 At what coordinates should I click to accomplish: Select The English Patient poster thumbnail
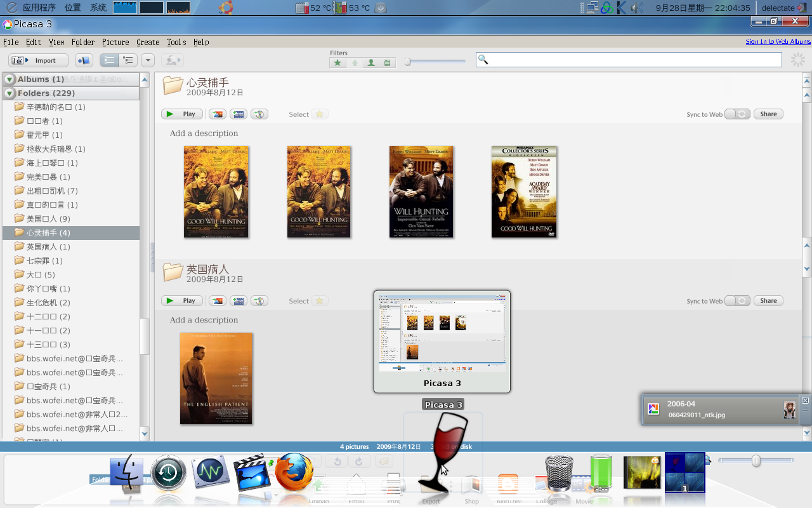[x=216, y=378]
